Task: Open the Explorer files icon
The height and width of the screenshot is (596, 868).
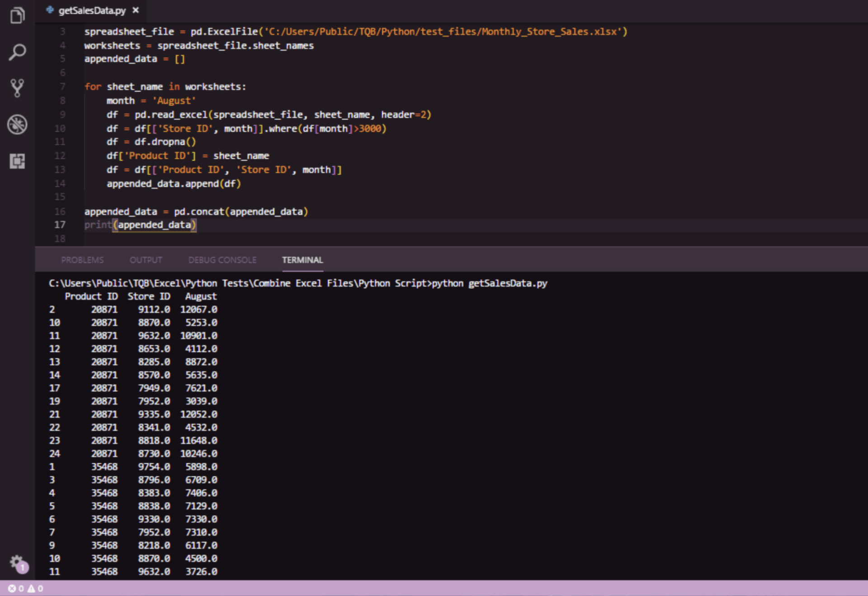Action: [x=17, y=16]
